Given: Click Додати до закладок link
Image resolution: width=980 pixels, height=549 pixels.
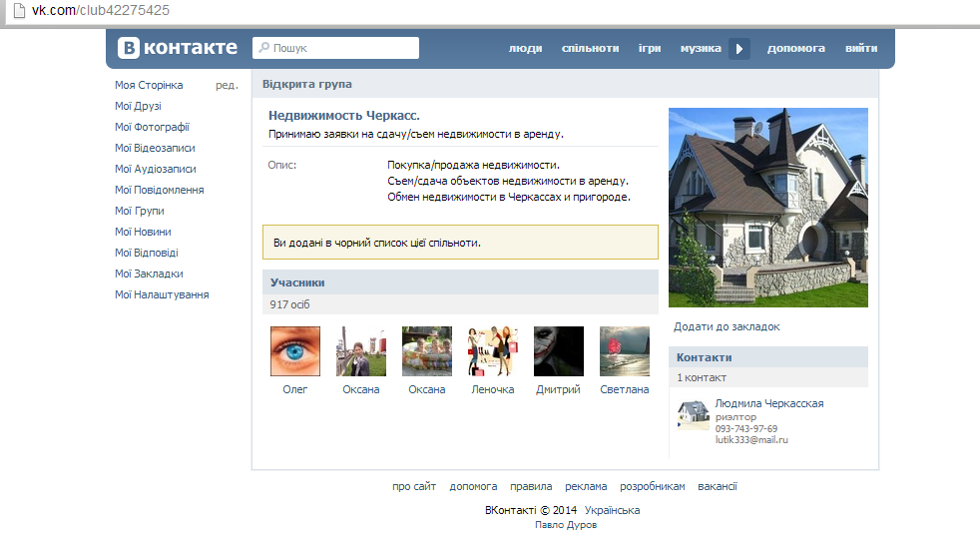Looking at the screenshot, I should pos(727,326).
